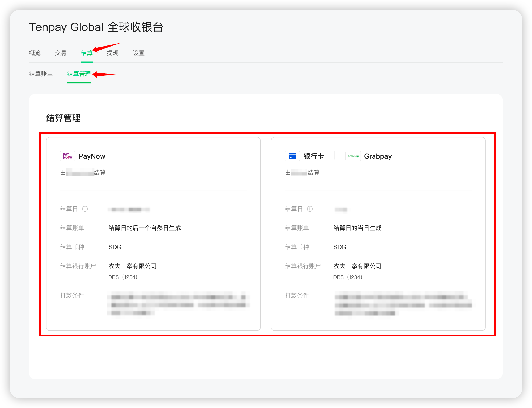Open the 概览 tab
Screen dimensions: 532x408
35,53
